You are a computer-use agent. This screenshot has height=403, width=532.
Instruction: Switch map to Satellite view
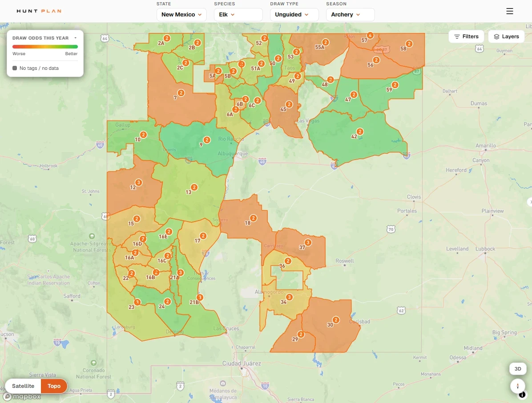[x=23, y=386]
